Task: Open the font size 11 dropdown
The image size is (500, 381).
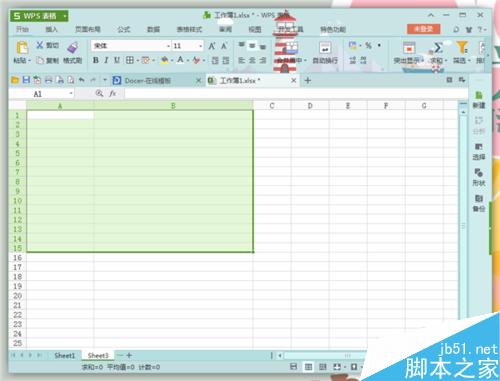Action: 200,46
